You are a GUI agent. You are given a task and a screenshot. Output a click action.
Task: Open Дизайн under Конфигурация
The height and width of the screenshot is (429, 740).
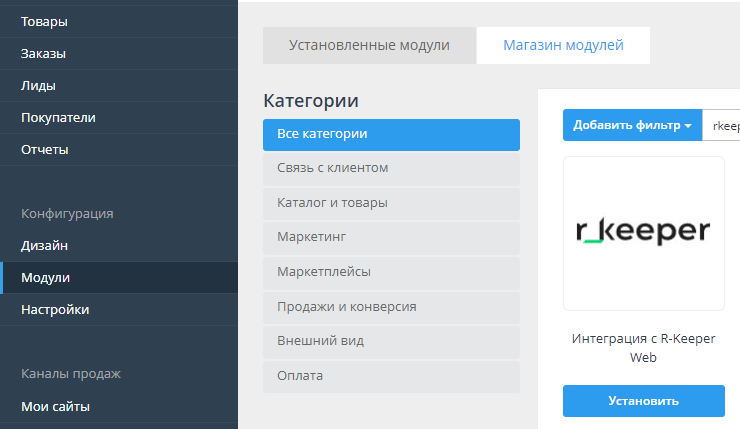[119, 245]
